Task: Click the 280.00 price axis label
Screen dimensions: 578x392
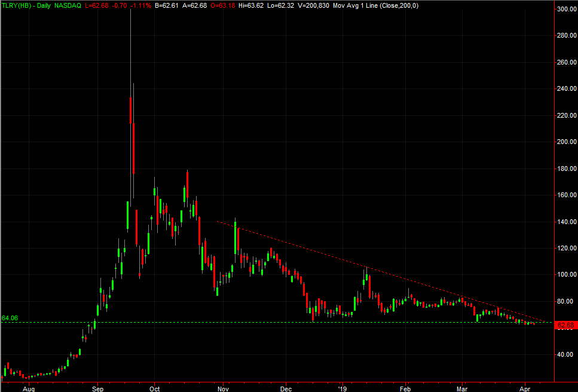Action: (x=567, y=35)
